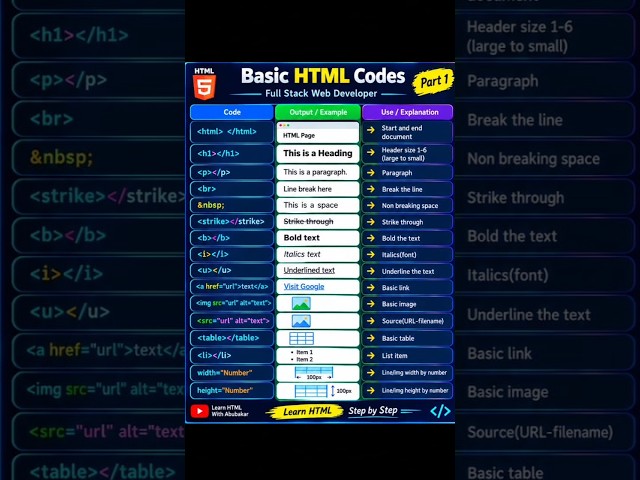Click the small <table></table> cell in the chart
The height and width of the screenshot is (480, 640).
(x=232, y=338)
